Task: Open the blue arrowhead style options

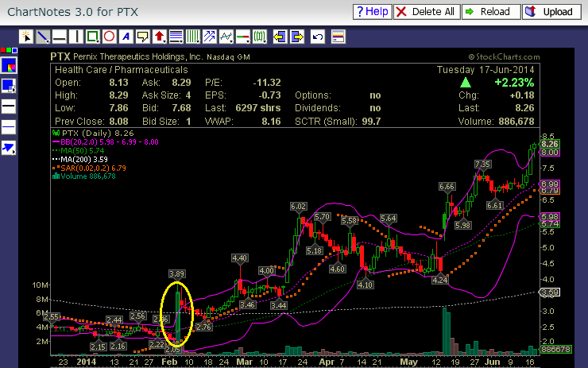Action: click(9, 148)
